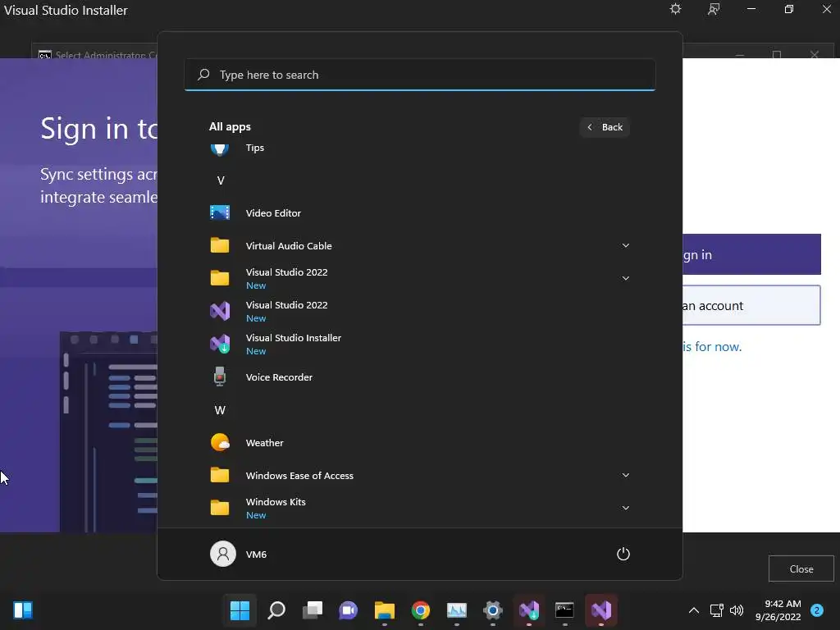Select the 'Voice Recorder' app label
This screenshot has width=840, height=630.
click(x=279, y=377)
